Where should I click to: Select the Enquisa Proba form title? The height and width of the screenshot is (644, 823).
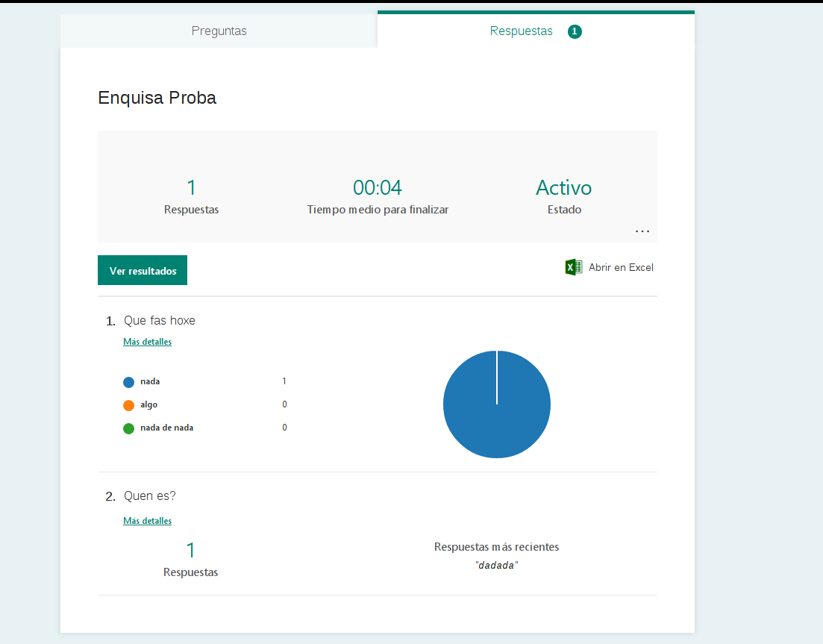tap(157, 98)
